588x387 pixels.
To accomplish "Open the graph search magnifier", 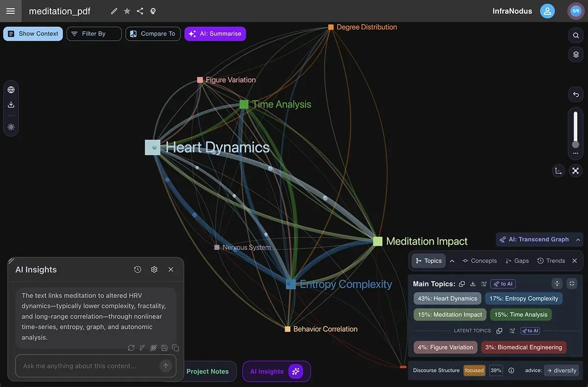I will click(x=576, y=35).
